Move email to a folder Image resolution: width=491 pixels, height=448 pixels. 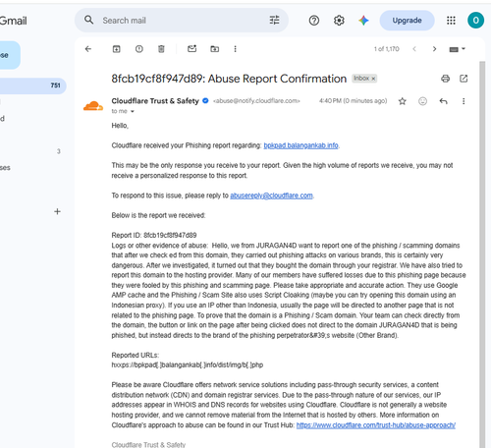pyautogui.click(x=214, y=49)
